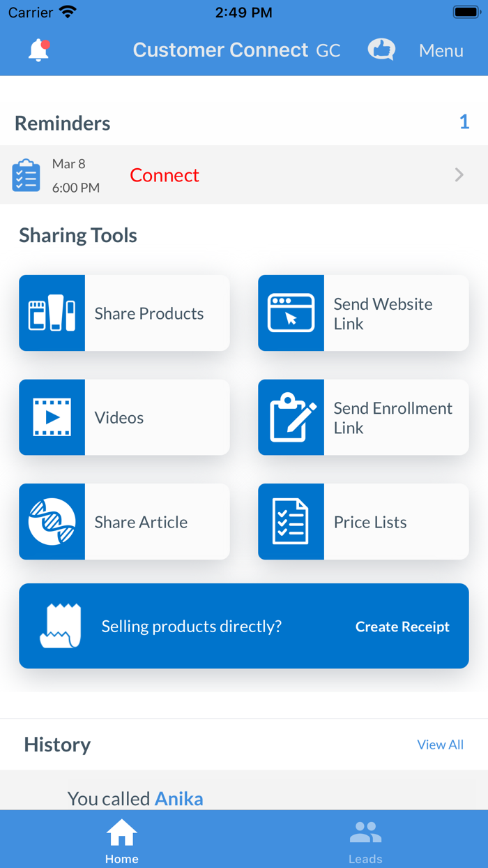This screenshot has width=488, height=868.
Task: Click the red Connect reminder label
Action: (x=164, y=174)
